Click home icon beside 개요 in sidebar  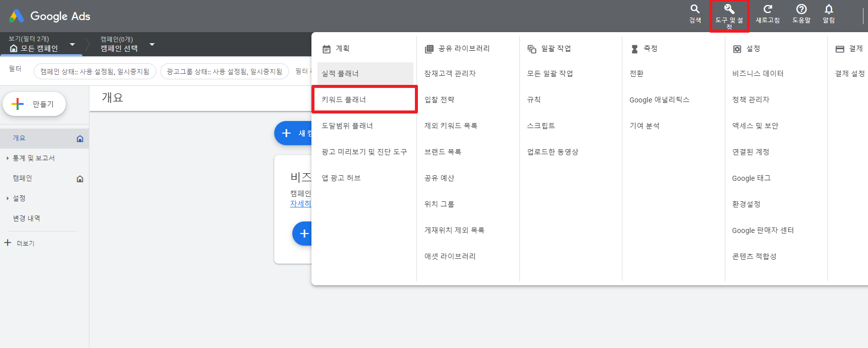[80, 139]
